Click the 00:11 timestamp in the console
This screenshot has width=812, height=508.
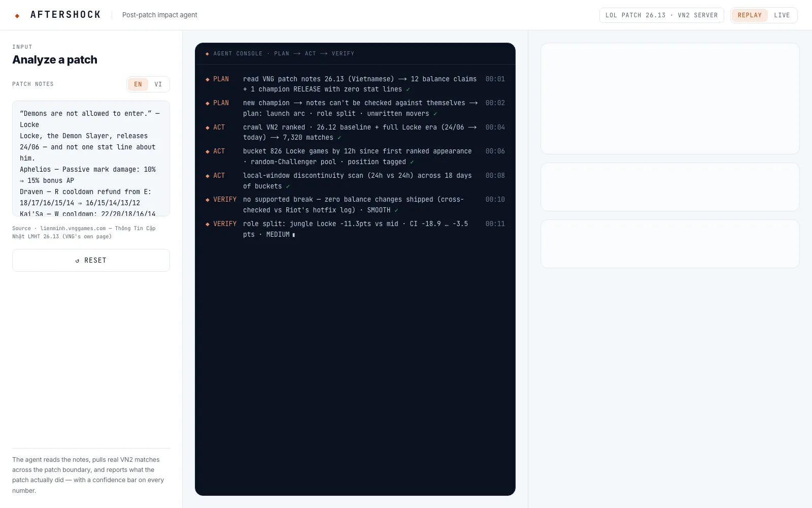coord(495,224)
